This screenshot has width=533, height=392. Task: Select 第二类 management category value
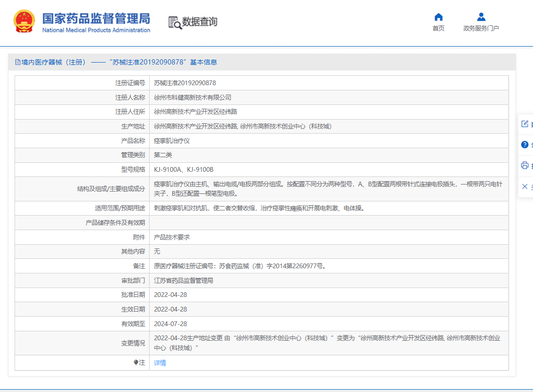coord(163,155)
